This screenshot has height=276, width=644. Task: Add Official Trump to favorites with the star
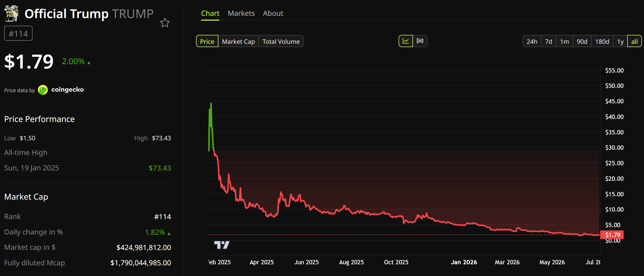point(165,23)
